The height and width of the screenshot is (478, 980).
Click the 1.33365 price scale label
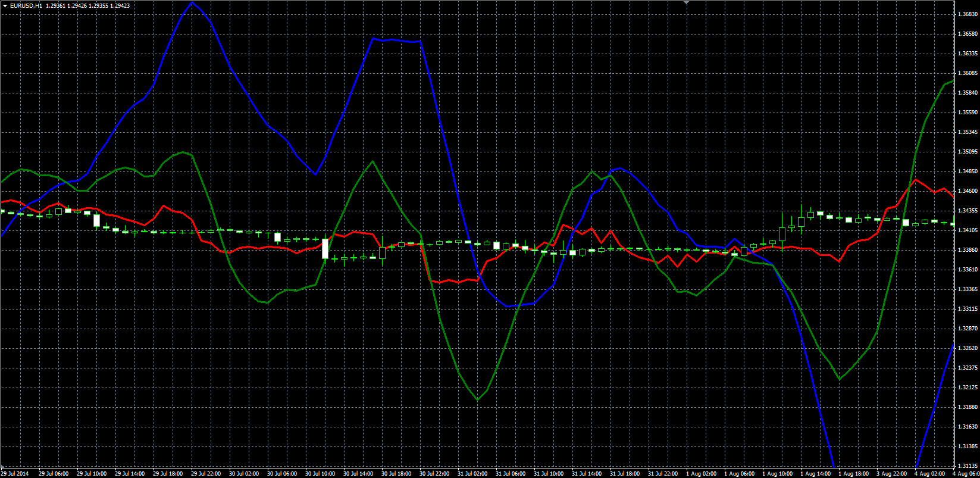(968, 289)
